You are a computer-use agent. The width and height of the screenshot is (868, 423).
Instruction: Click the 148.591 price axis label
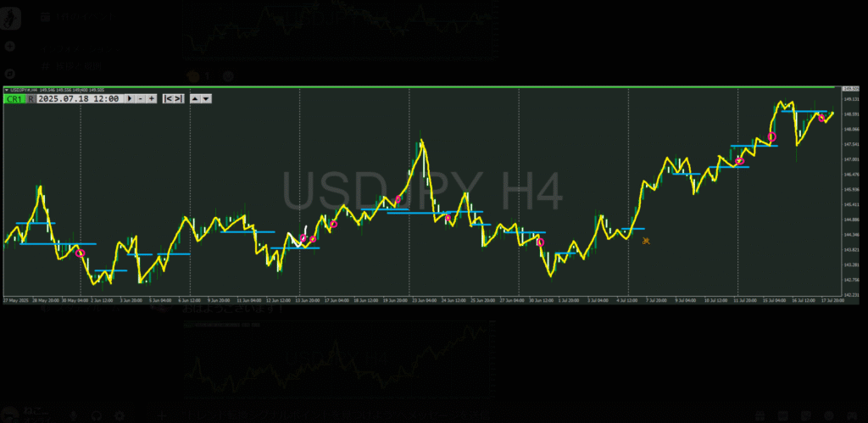851,114
